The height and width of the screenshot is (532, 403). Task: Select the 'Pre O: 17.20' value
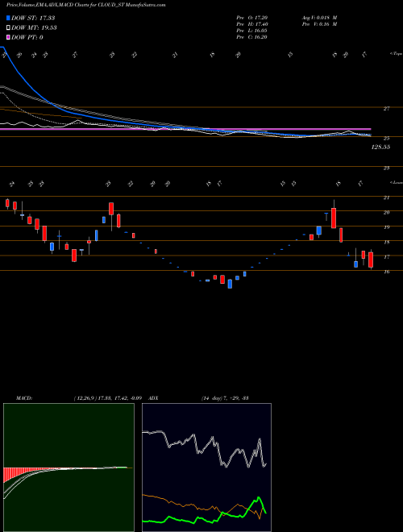point(251,18)
